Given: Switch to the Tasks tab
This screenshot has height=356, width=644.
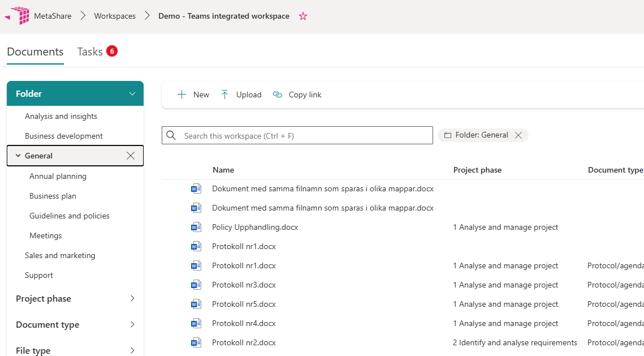Looking at the screenshot, I should [x=90, y=52].
